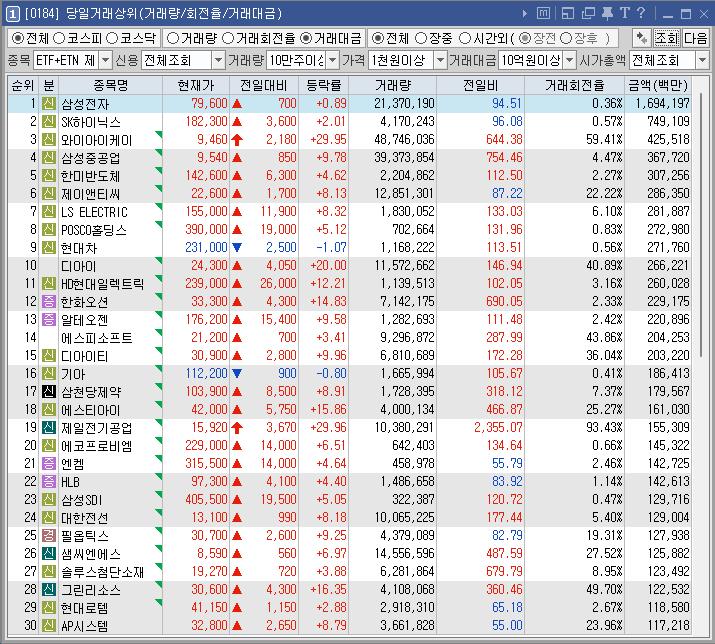The width and height of the screenshot is (715, 644).
Task: Click the teal 신 badge on the 제일전기공업 row
Action: point(49,427)
